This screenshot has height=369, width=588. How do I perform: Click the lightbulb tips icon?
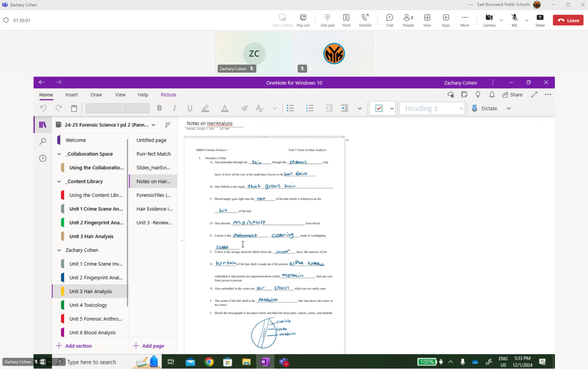(x=478, y=95)
